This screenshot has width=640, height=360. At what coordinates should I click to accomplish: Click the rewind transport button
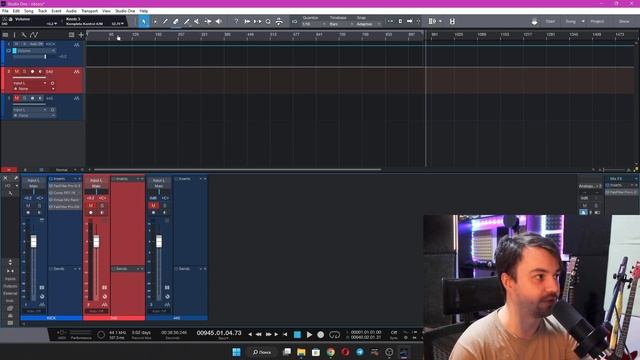tap(259, 335)
